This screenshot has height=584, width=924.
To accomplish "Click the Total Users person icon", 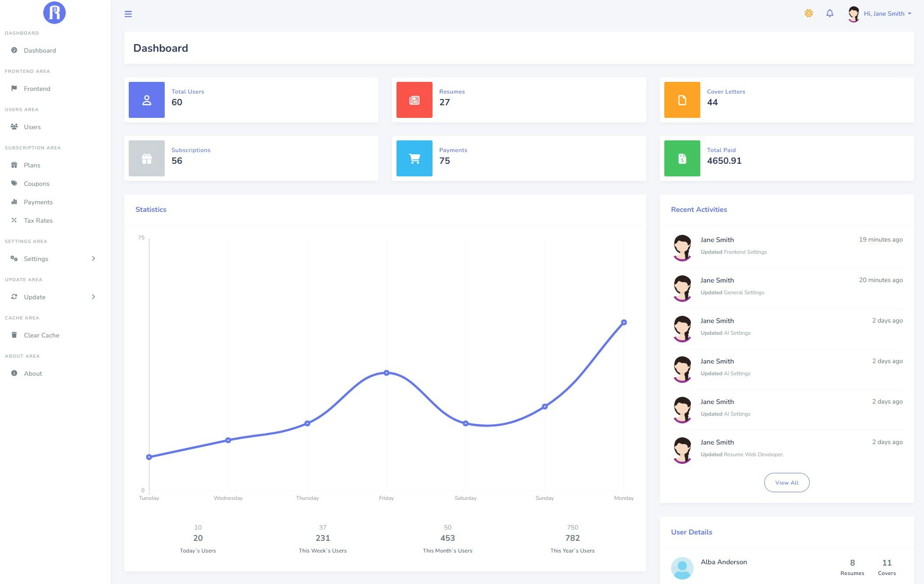I will (146, 99).
